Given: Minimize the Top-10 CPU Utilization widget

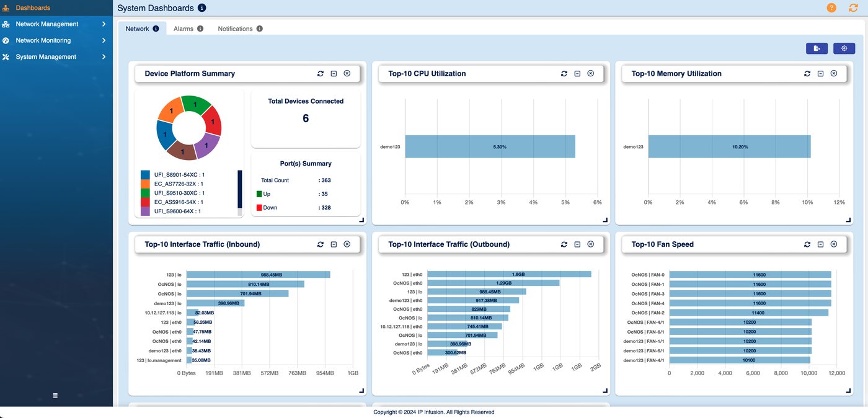Looking at the screenshot, I should [577, 73].
